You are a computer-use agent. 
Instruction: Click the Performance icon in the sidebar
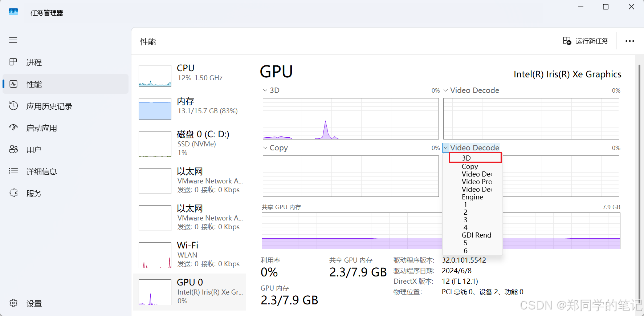[13, 84]
